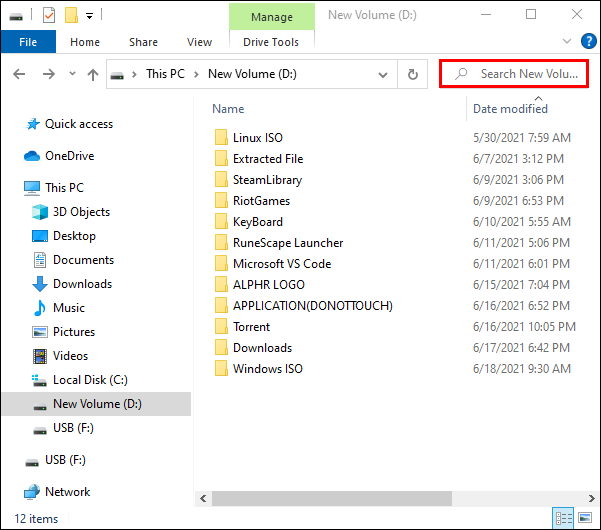Select the Windows ISO folder

(268, 369)
